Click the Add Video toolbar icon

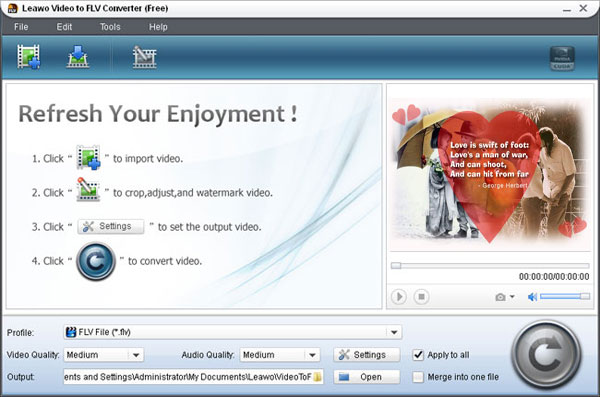(x=29, y=57)
